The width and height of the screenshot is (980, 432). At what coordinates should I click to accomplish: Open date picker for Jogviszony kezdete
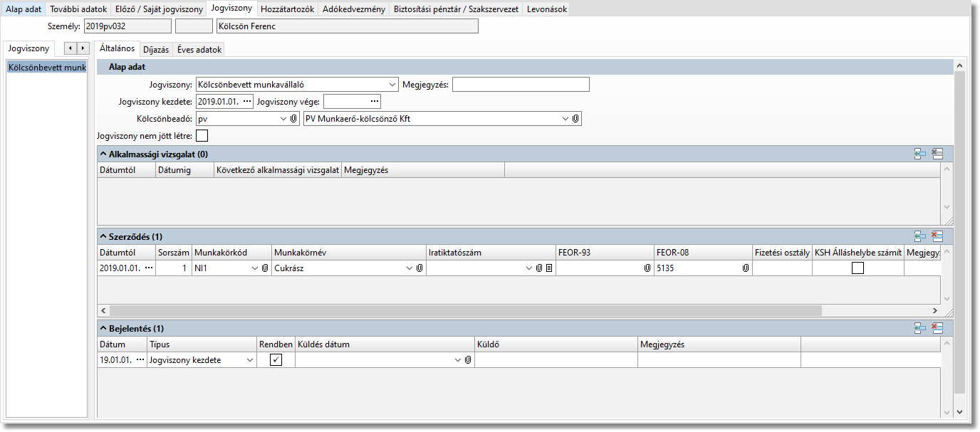[x=247, y=101]
